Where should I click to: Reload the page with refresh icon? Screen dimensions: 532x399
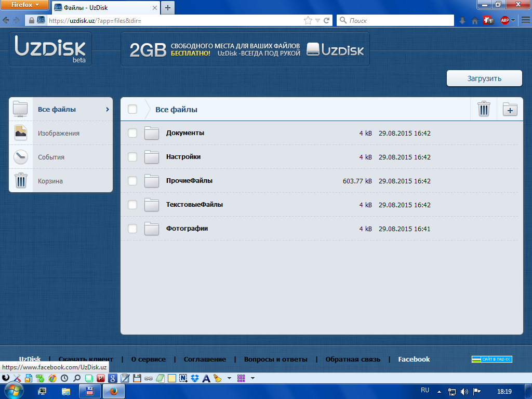[x=327, y=21]
